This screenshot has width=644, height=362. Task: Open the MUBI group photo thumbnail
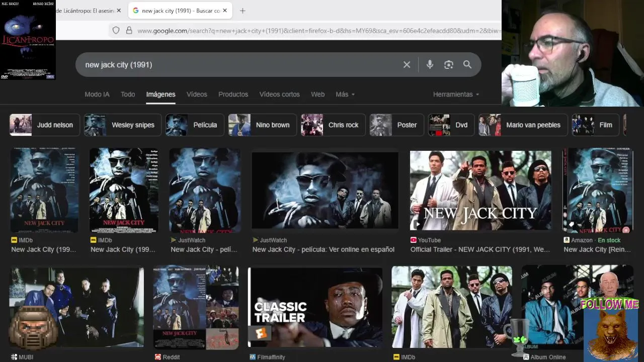coord(77,307)
